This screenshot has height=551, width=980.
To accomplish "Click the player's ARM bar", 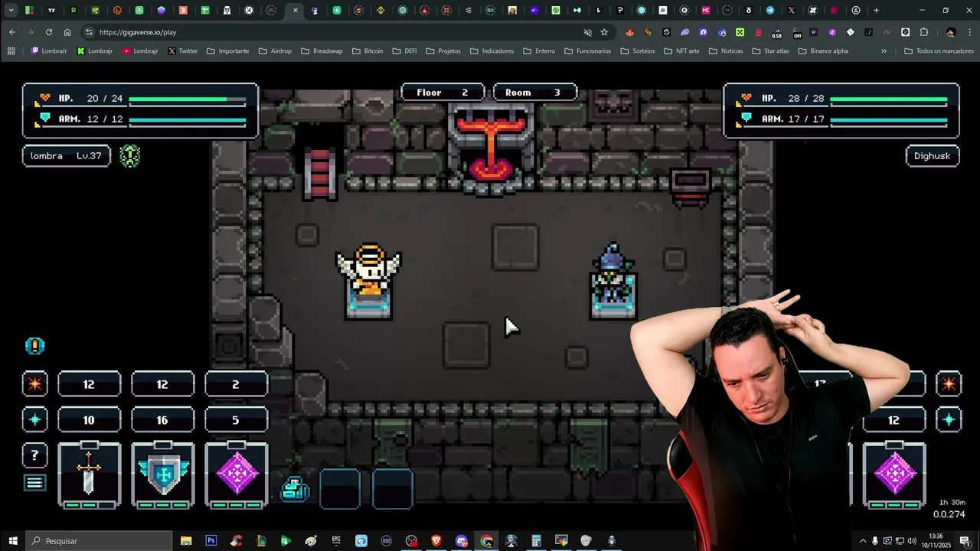I will [188, 119].
